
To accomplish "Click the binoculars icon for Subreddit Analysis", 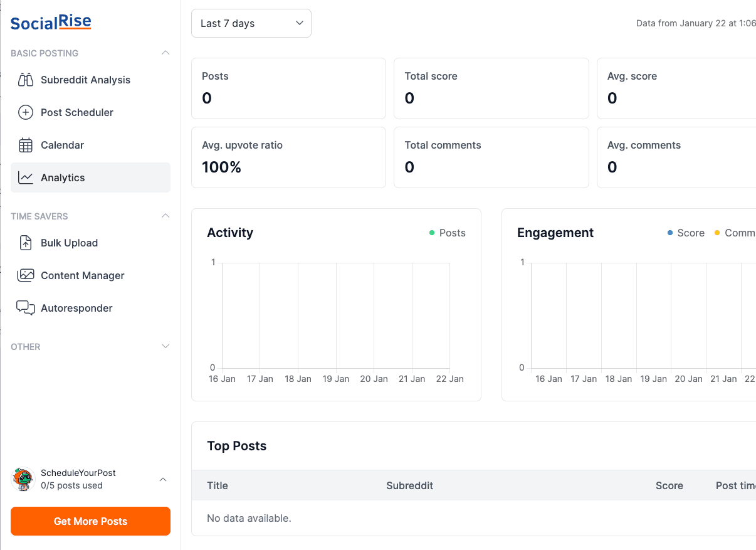I will point(26,80).
